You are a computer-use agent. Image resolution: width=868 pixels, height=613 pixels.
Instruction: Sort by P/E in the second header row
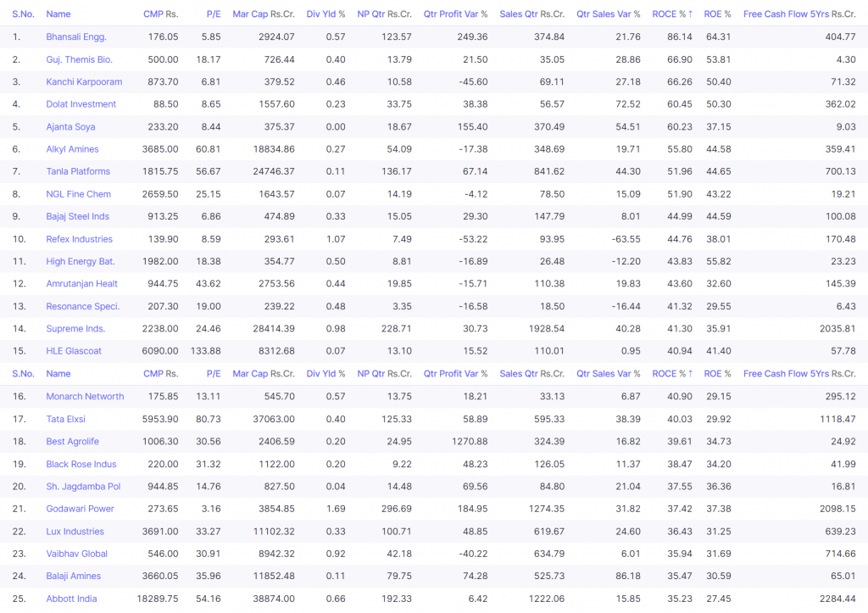[214, 374]
